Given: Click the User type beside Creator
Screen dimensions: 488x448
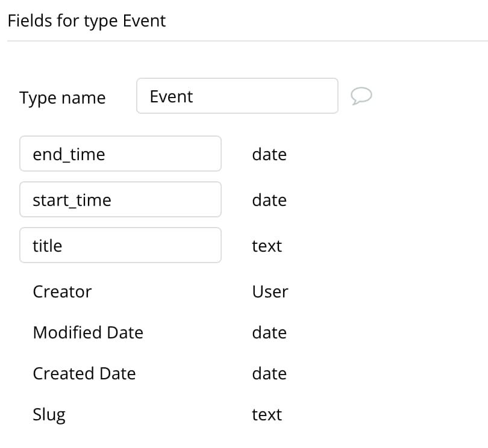Looking at the screenshot, I should click(x=270, y=292).
